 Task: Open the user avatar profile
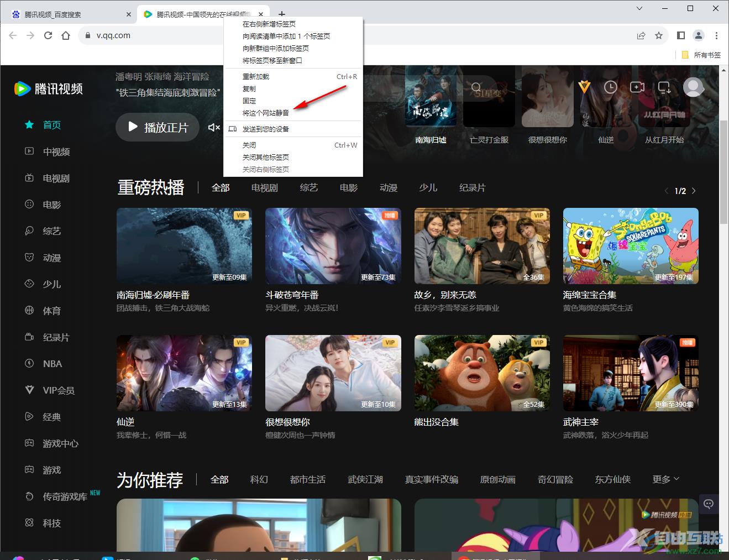pos(694,87)
